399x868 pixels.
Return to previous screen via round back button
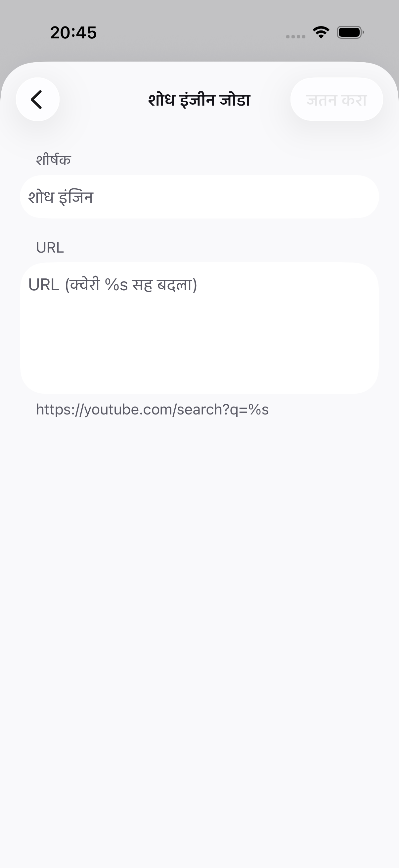pyautogui.click(x=38, y=99)
